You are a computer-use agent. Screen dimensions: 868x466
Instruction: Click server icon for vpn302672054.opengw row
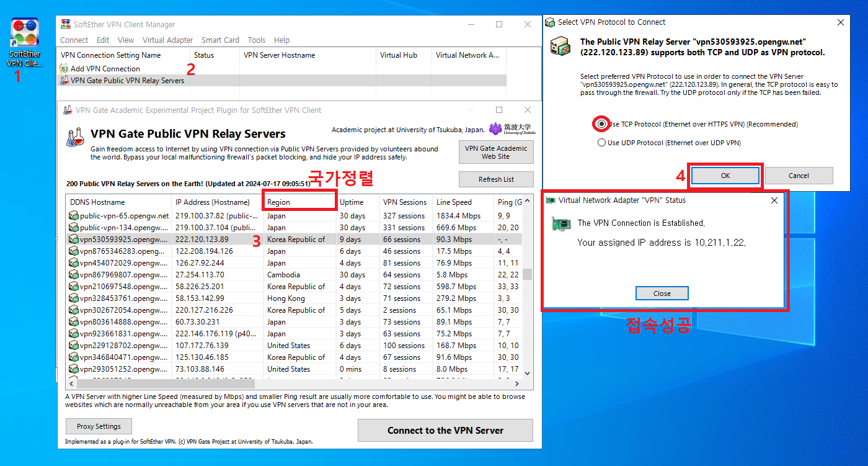point(74,310)
